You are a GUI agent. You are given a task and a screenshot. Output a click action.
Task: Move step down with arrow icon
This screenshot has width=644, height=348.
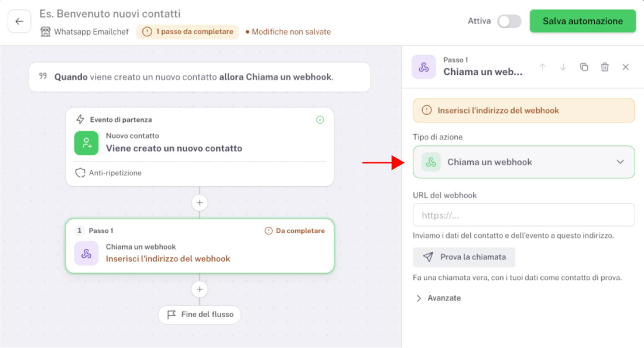click(x=563, y=67)
